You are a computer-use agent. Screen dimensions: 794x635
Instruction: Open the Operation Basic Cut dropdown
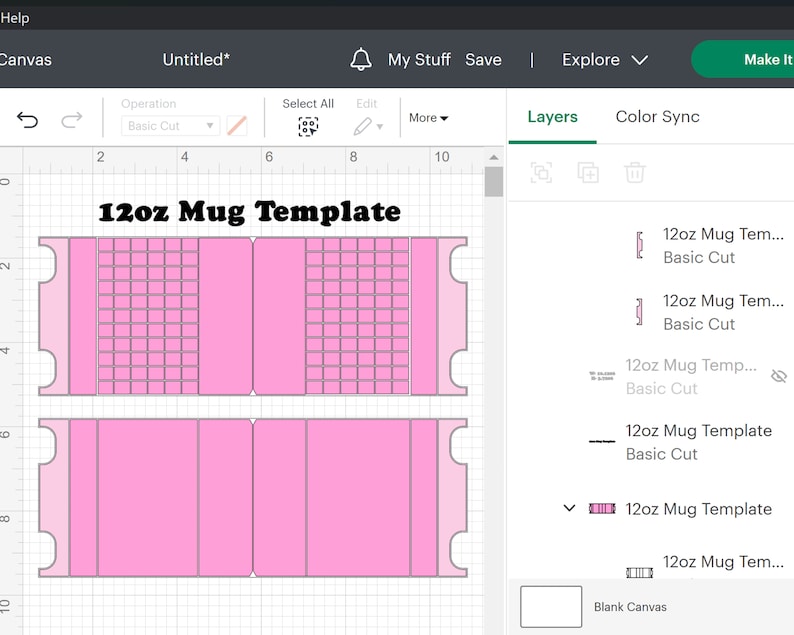click(170, 126)
